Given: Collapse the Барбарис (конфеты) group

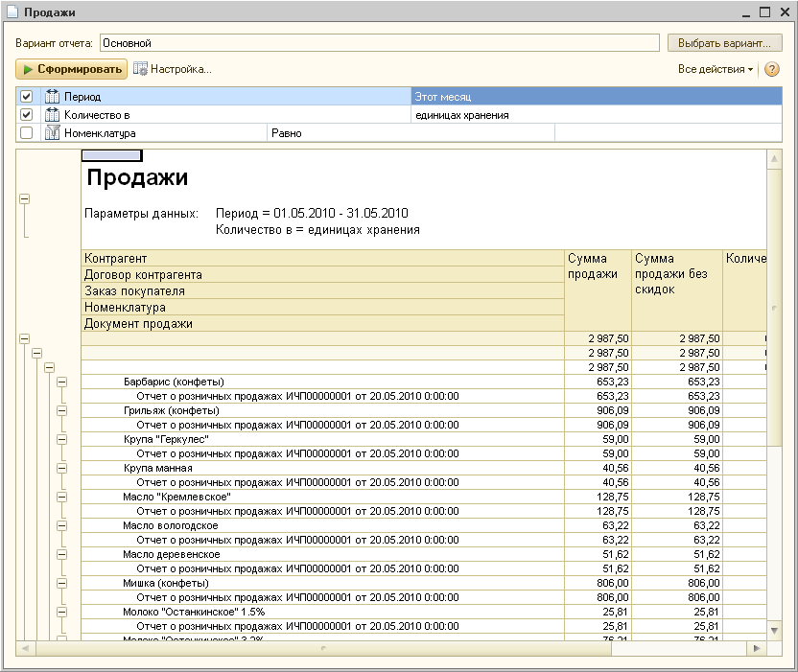Looking at the screenshot, I should click(x=61, y=382).
